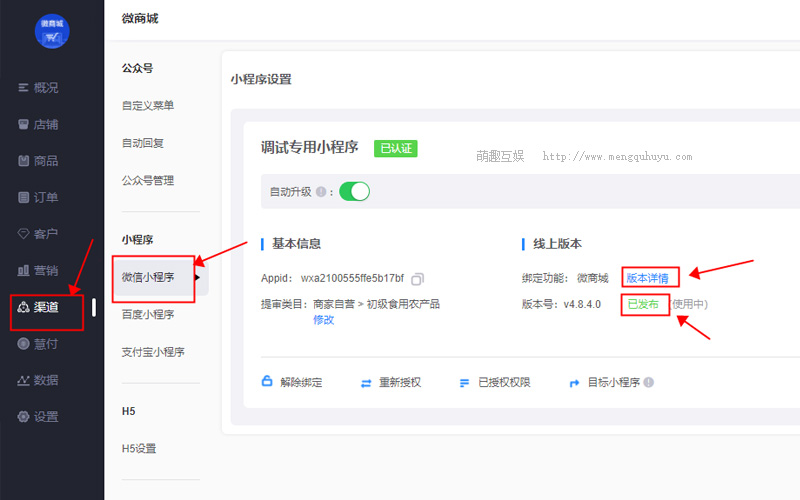Click the 微商城 logo avatar
This screenshot has width=800, height=500.
click(52, 31)
